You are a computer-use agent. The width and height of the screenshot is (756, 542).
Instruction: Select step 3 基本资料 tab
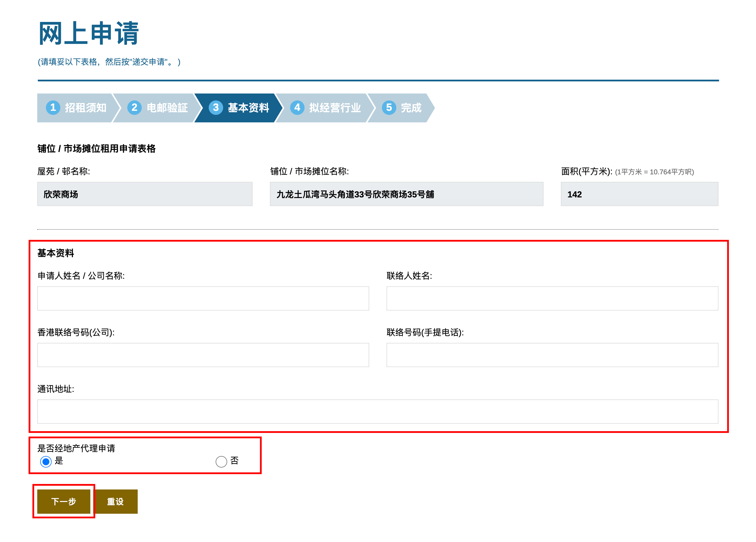[x=239, y=108]
